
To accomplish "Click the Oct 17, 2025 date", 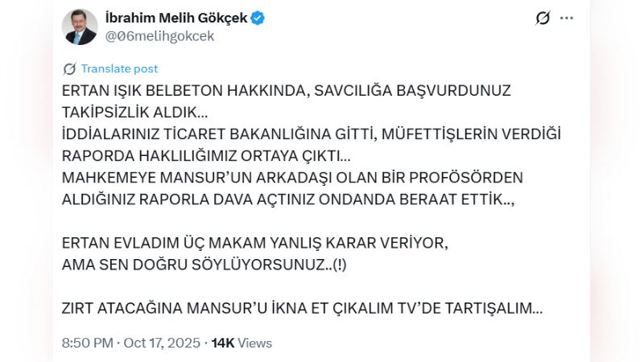I will point(163,343).
